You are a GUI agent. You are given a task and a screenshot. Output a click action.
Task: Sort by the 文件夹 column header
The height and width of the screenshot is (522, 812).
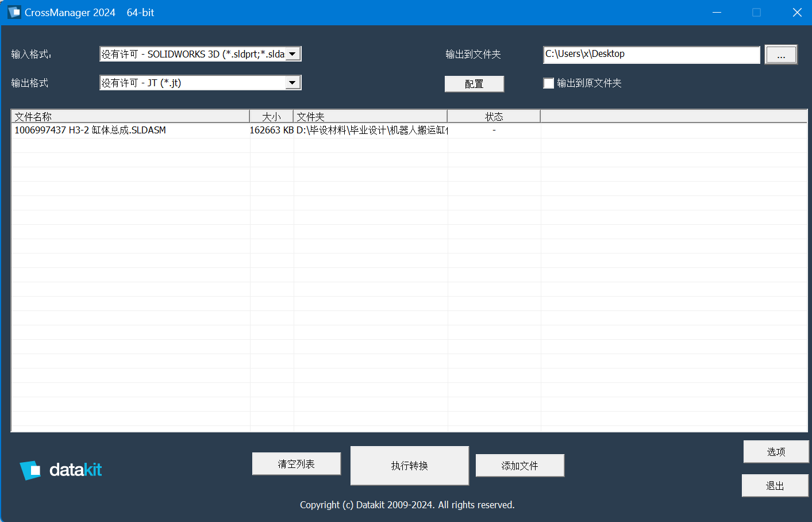(x=370, y=117)
